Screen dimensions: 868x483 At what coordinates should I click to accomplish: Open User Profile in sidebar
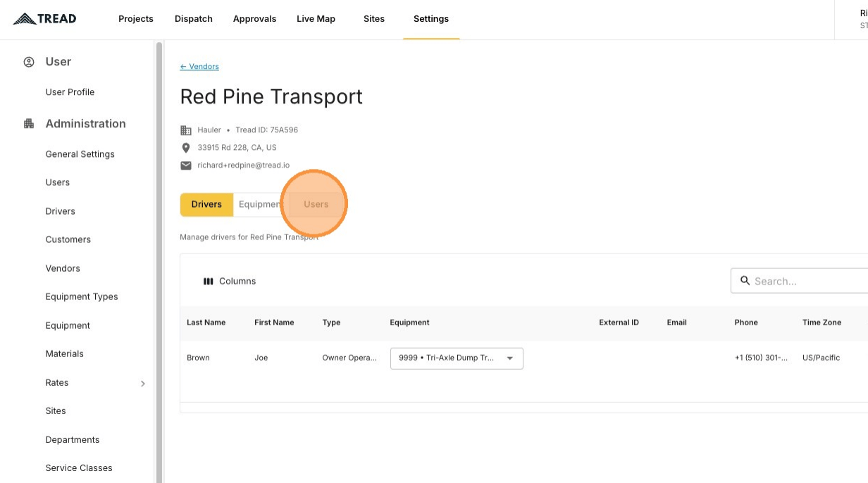(x=70, y=92)
